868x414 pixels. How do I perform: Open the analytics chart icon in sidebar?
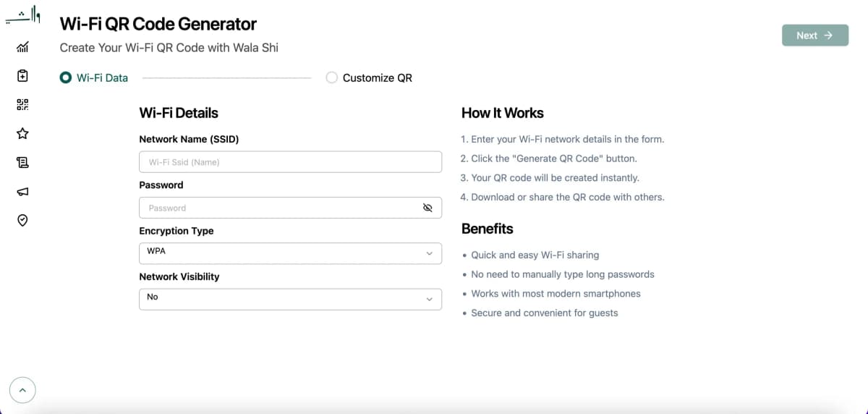click(22, 47)
